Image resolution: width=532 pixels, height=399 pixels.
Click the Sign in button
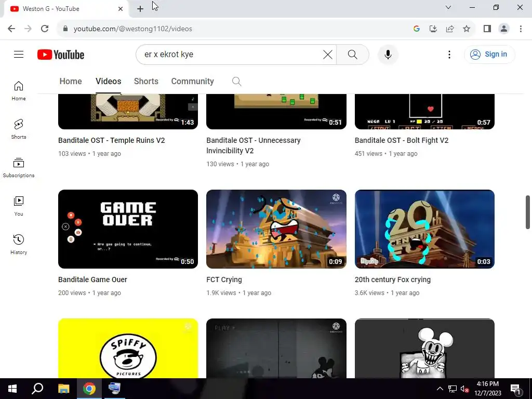[489, 54]
